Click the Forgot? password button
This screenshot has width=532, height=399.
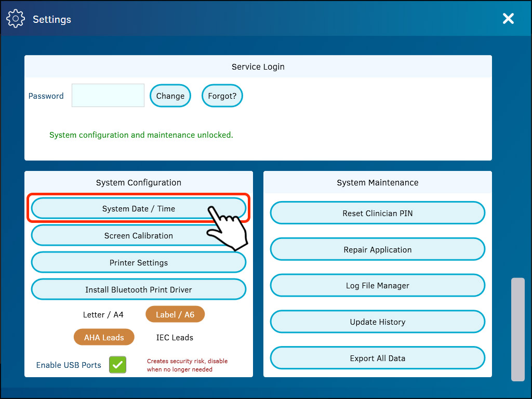[222, 96]
